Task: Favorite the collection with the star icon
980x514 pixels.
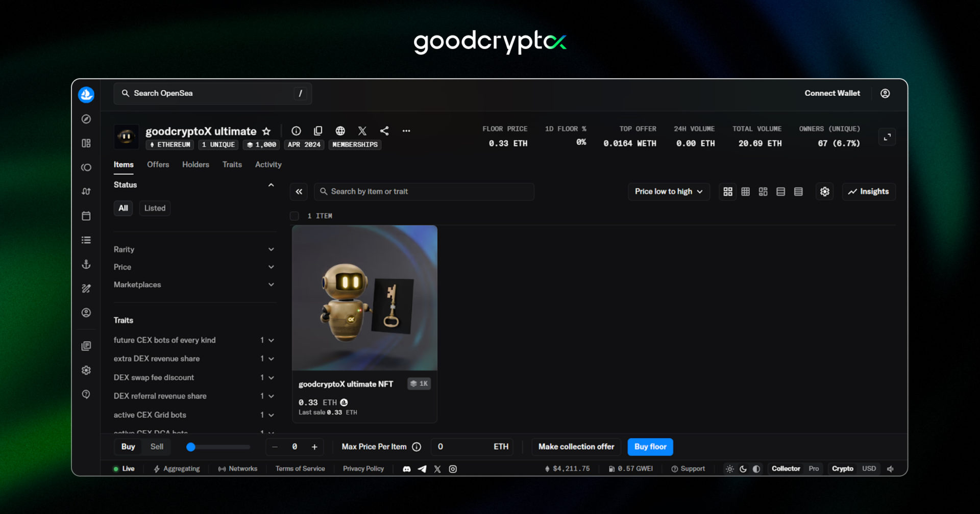Action: [x=266, y=132]
